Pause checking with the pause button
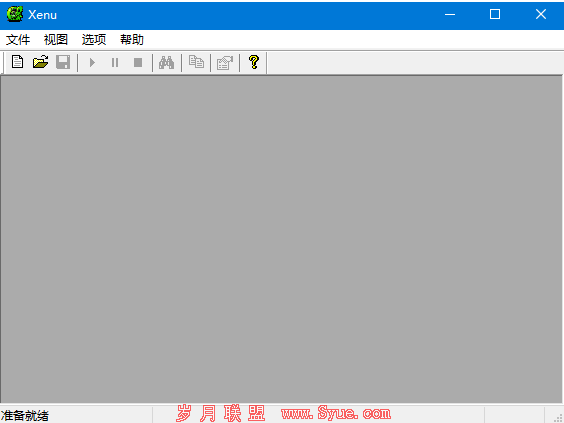The image size is (564, 423). (115, 63)
